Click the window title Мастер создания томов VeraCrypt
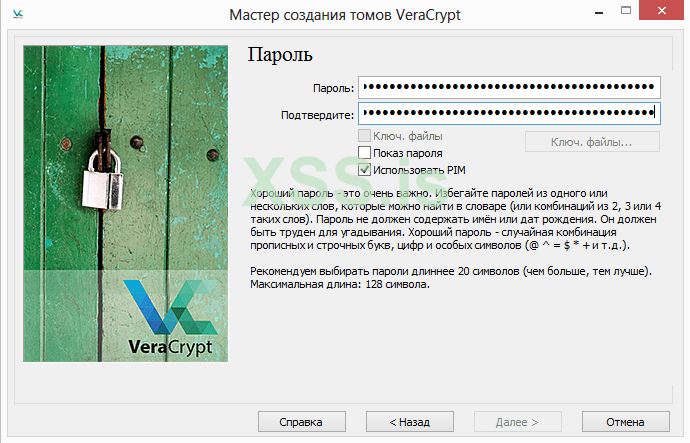This screenshot has height=443, width=690. pyautogui.click(x=345, y=15)
